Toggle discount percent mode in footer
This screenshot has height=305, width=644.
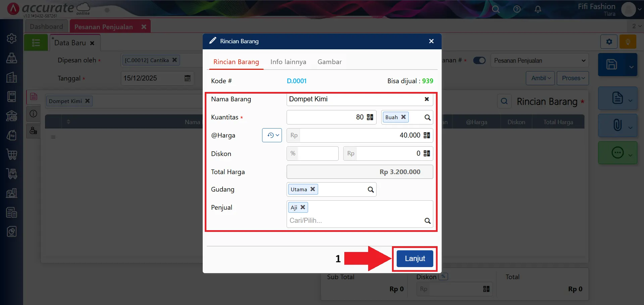[x=443, y=276]
